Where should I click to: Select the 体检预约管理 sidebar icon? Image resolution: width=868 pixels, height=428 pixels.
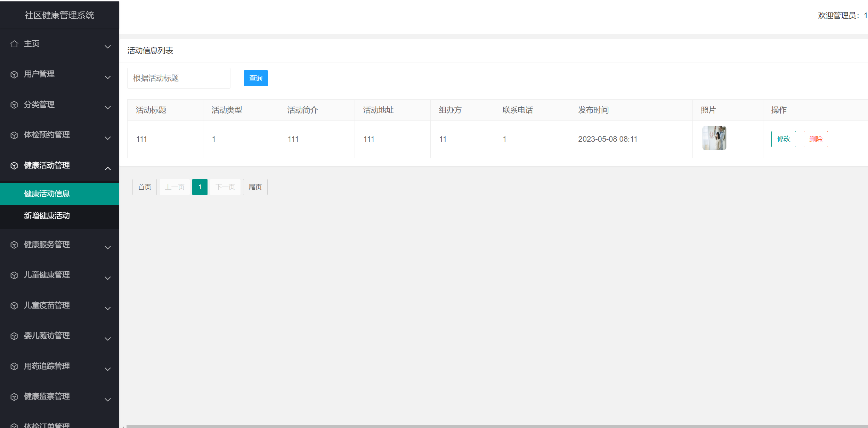pyautogui.click(x=14, y=135)
